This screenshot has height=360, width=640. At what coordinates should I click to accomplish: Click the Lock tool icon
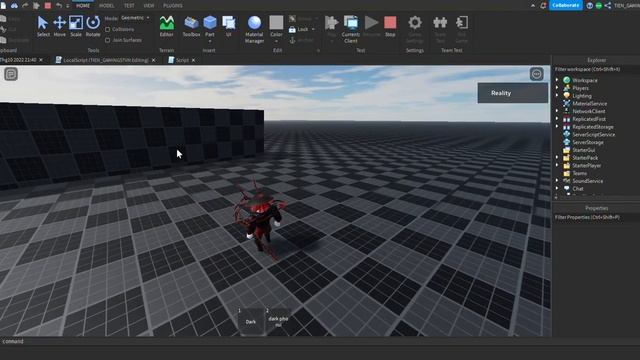(x=292, y=29)
